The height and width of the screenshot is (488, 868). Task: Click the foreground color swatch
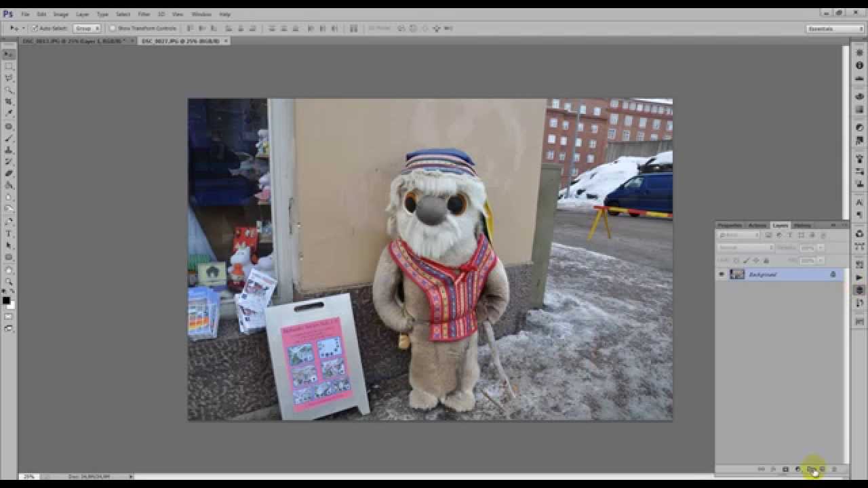coord(6,300)
